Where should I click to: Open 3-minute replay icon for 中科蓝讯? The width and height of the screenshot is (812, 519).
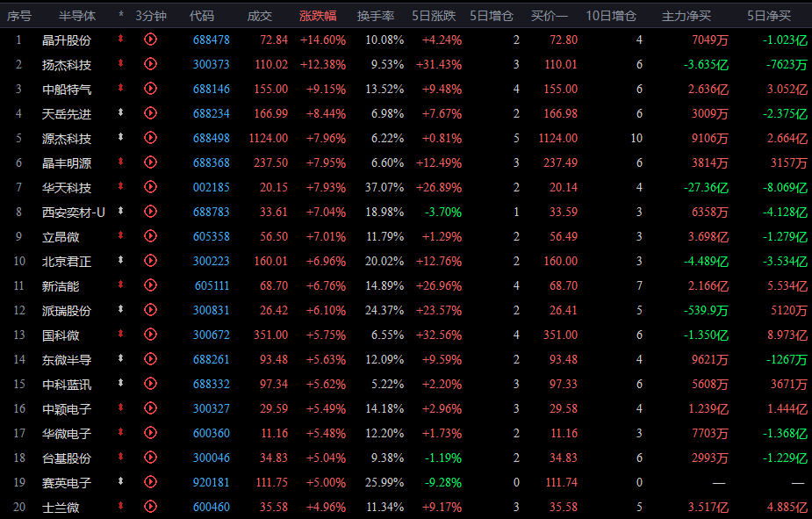pos(150,383)
